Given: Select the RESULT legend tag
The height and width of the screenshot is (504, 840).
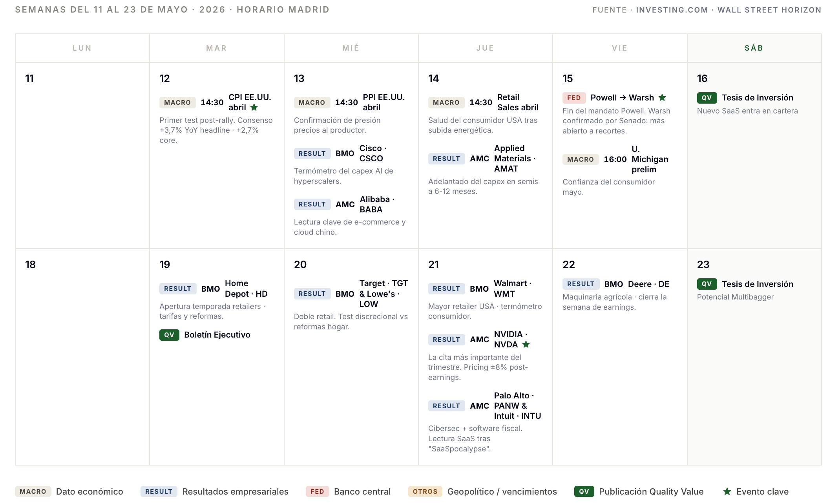Looking at the screenshot, I should 159,491.
